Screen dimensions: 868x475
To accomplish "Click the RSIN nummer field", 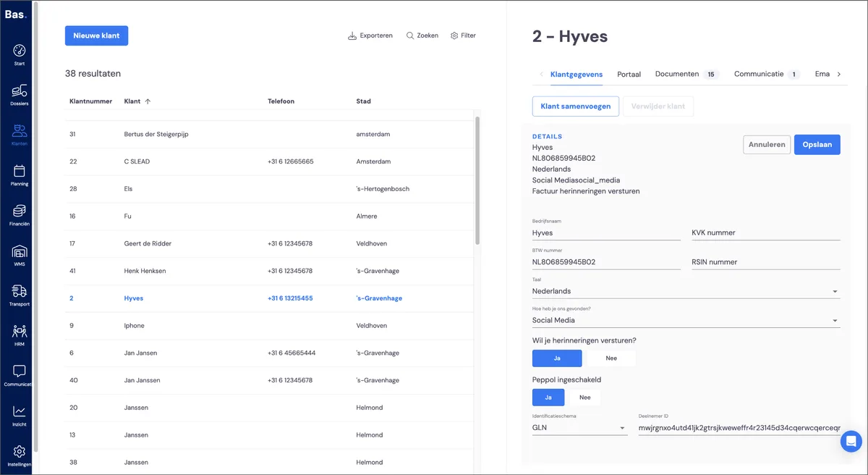I will click(766, 262).
